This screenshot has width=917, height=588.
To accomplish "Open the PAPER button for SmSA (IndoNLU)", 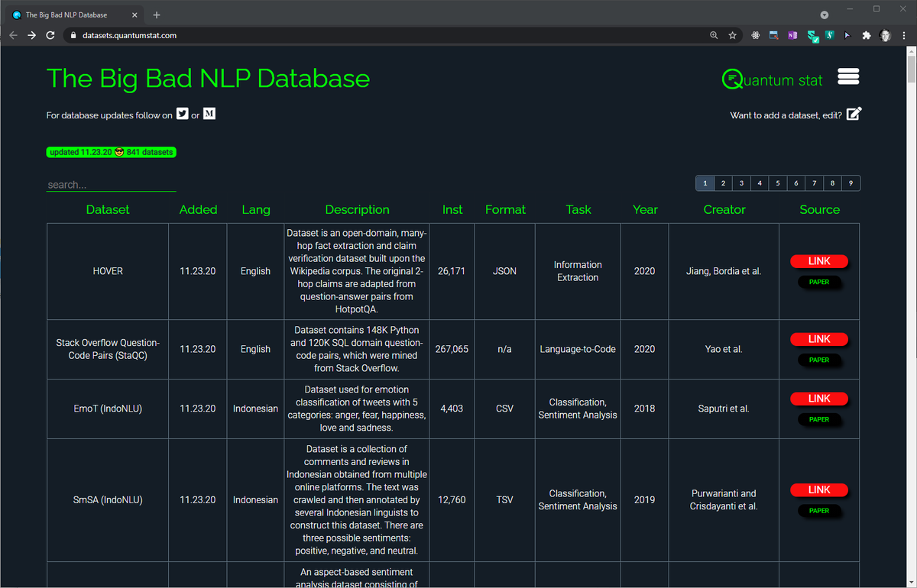I will pos(819,510).
